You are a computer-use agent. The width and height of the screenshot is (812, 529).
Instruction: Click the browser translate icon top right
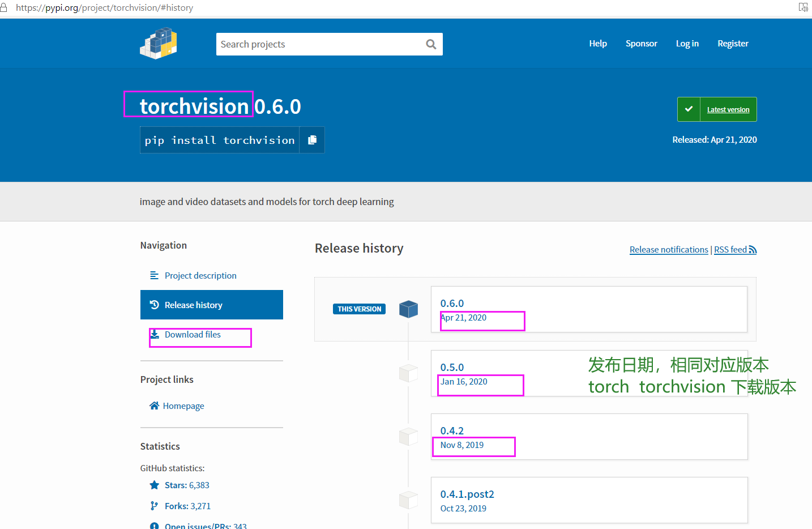[x=803, y=7]
